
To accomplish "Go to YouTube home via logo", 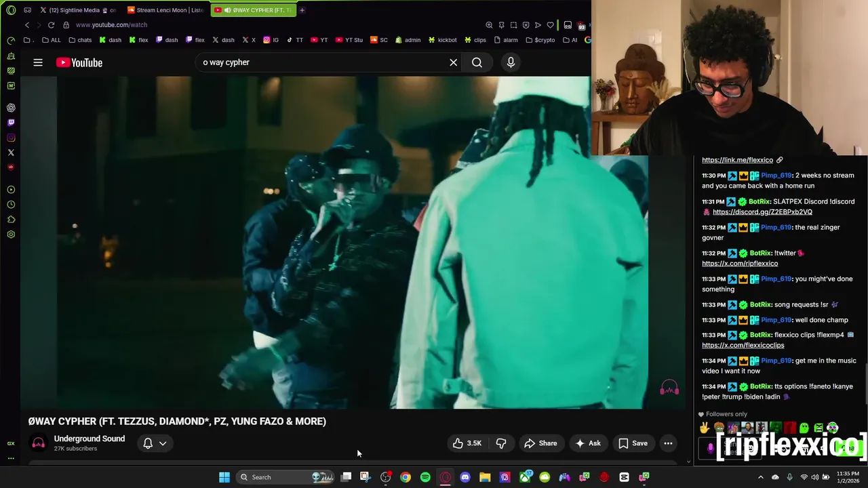I will pos(79,62).
